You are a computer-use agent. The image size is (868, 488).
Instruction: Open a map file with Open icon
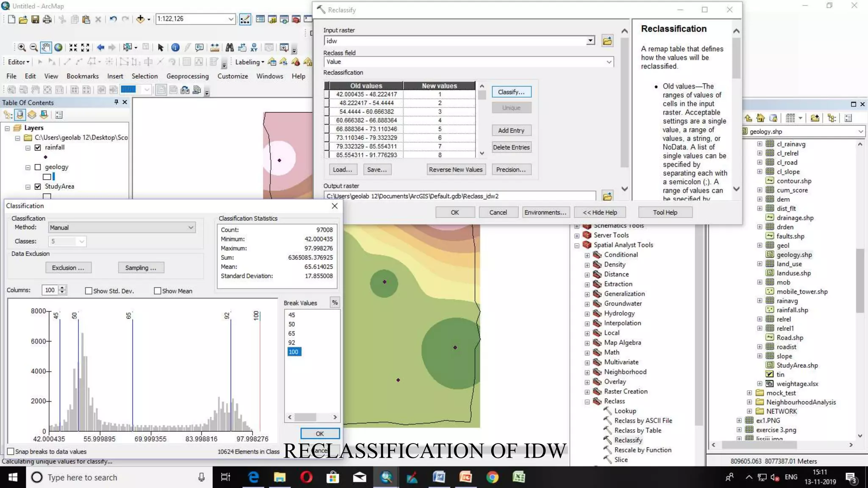click(23, 19)
